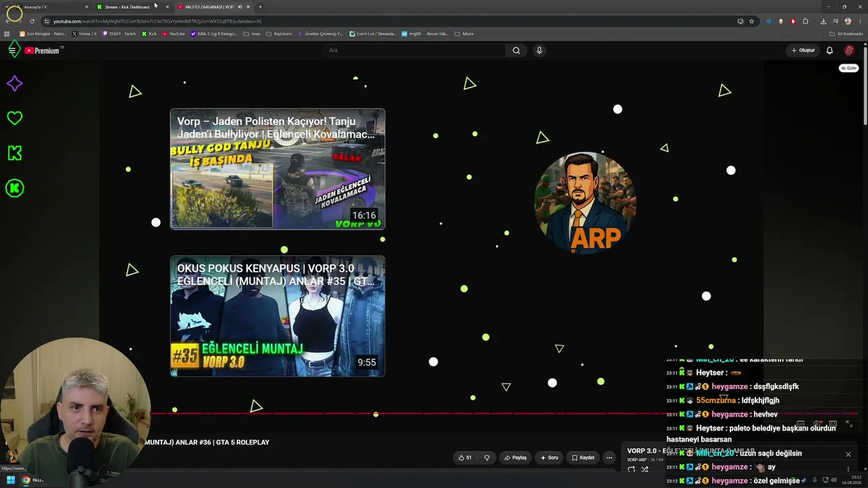The image size is (868, 488).
Task: Open TEASY - Twitch bookmark
Action: 119,33
